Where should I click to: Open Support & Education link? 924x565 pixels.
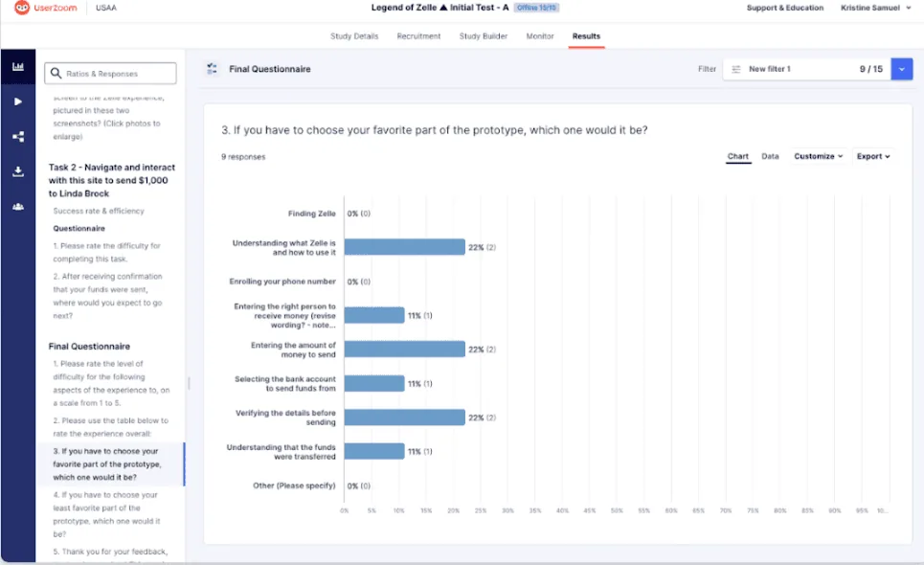pos(785,8)
